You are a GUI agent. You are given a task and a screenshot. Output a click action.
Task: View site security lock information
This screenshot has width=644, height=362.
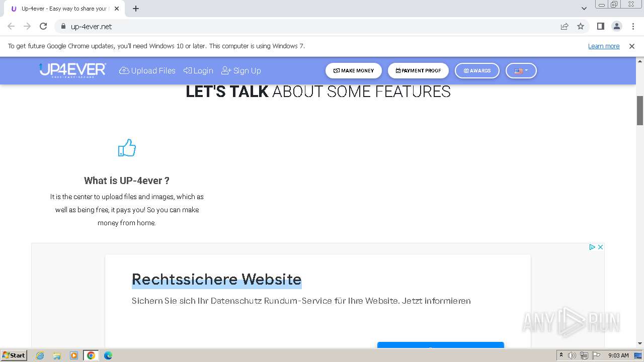pyautogui.click(x=63, y=26)
